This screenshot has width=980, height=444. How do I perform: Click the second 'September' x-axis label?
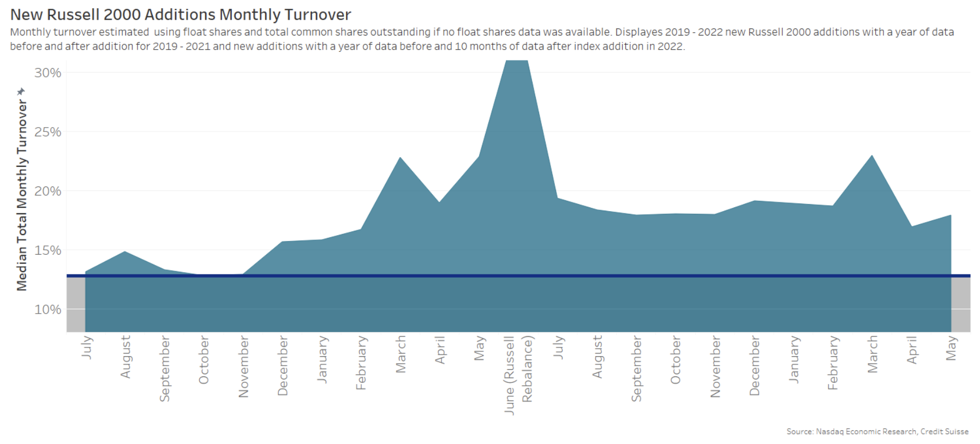[636, 369]
